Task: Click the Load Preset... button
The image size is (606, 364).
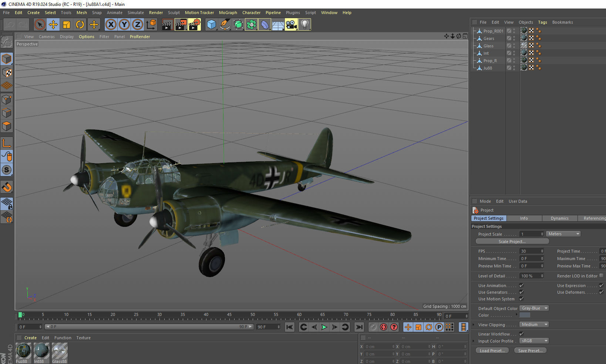Action: pyautogui.click(x=492, y=351)
